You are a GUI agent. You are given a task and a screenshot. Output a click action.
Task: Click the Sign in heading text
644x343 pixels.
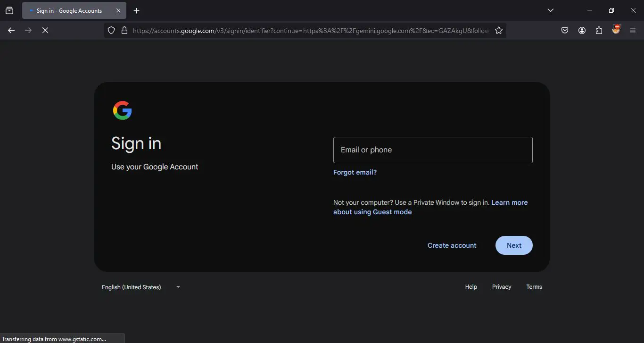(136, 143)
